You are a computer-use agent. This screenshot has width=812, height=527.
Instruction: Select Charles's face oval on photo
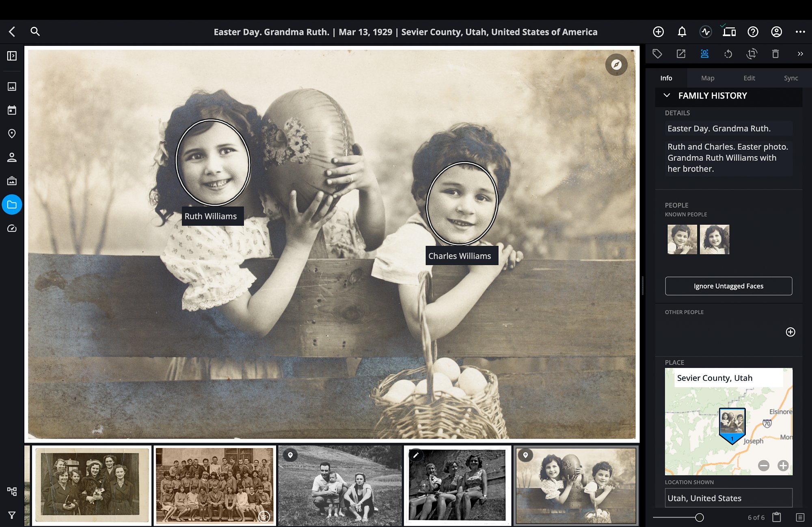pyautogui.click(x=462, y=203)
